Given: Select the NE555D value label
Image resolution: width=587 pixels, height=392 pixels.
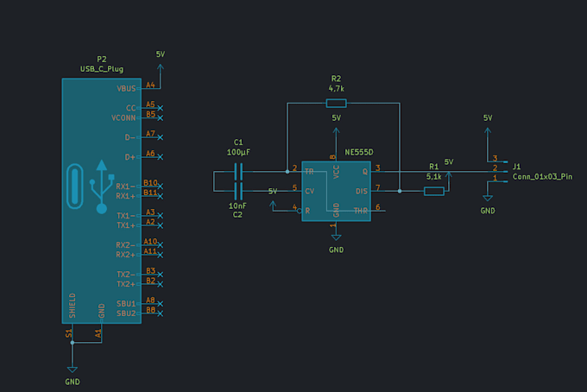Looking at the screenshot, I should pyautogui.click(x=359, y=152).
